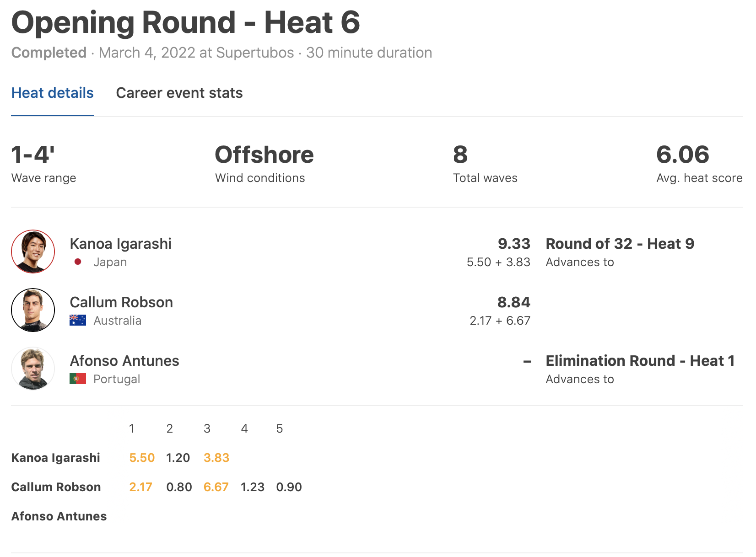
Task: Open Kanoa Igarashi's athlete name link
Action: [120, 244]
